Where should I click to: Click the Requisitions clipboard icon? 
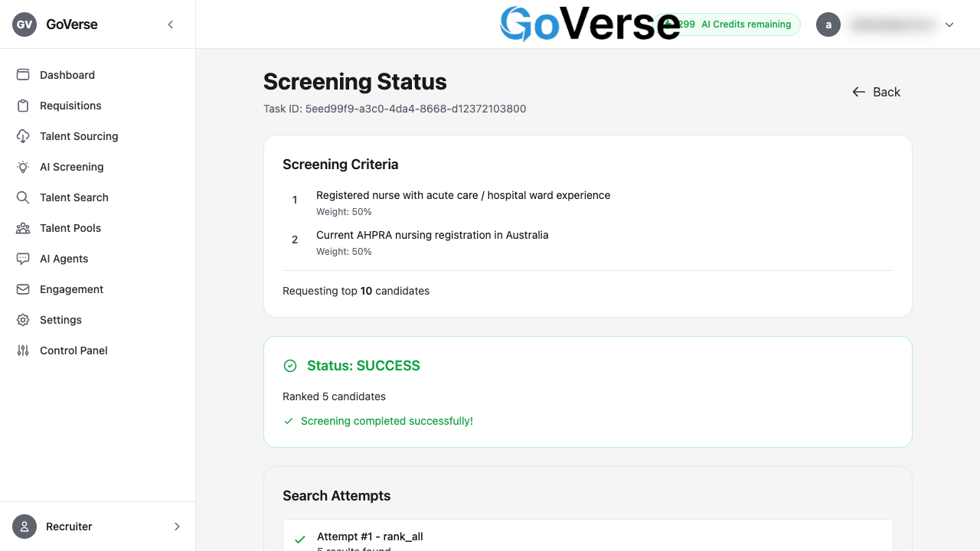point(23,106)
